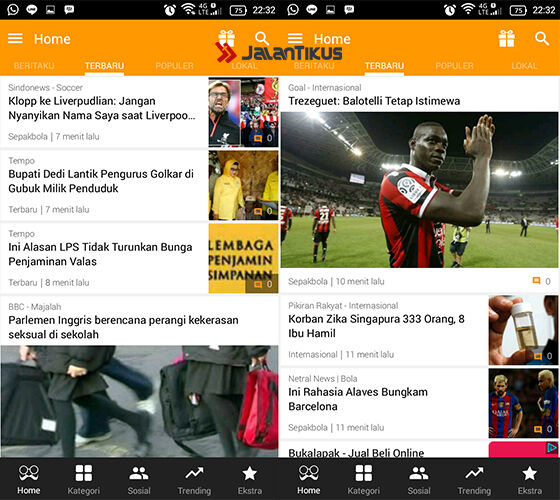Switch to POPULER tab in left screenshot
Viewport: 560px width, 500px height.
(x=174, y=66)
